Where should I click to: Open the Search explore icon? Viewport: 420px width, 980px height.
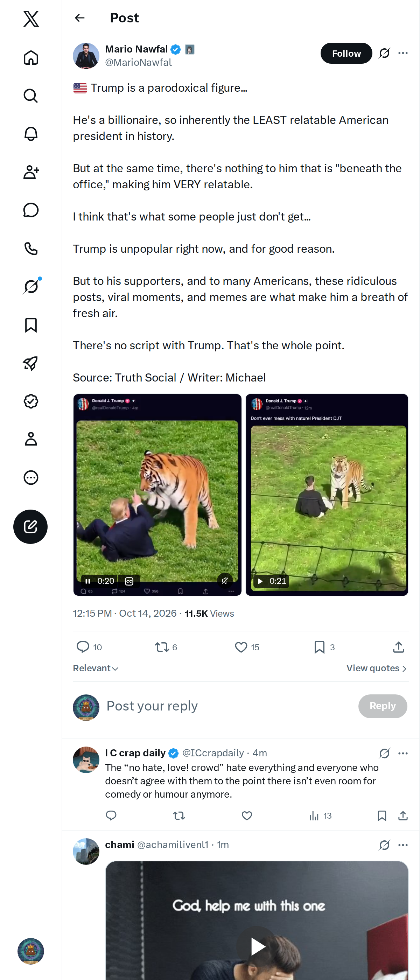[x=31, y=96]
